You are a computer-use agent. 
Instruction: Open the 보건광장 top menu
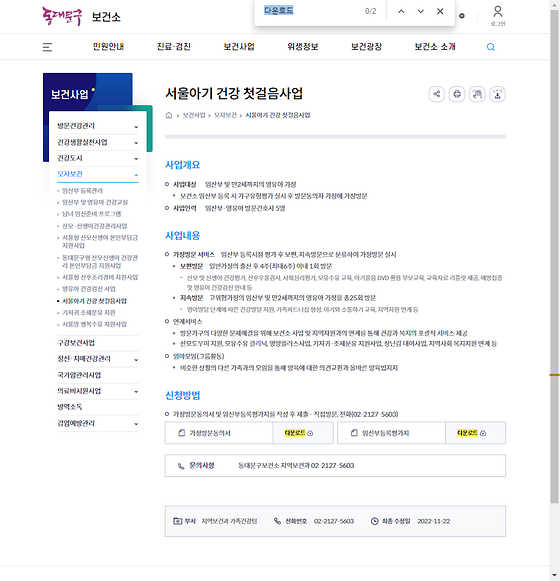tap(366, 47)
